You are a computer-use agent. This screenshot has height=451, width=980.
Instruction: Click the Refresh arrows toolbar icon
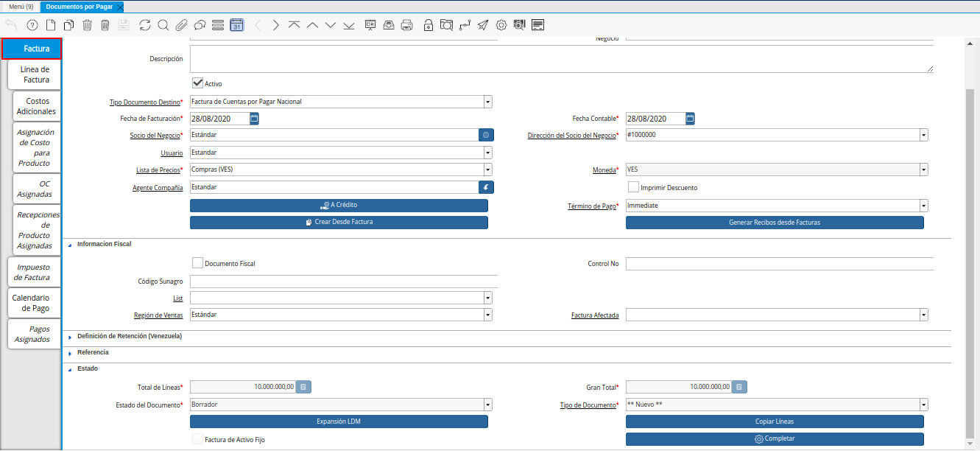145,25
